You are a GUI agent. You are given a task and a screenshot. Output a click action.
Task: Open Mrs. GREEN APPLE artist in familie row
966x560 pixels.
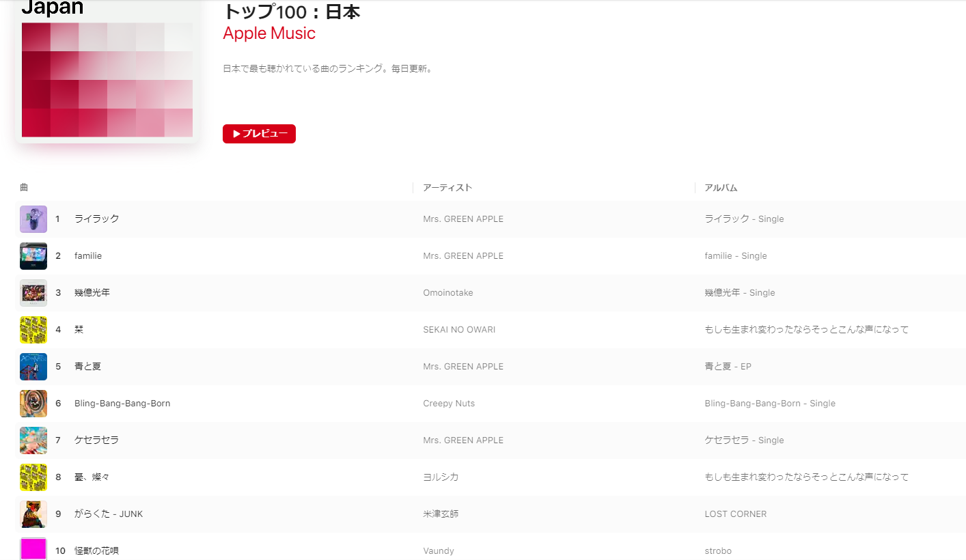coord(463,256)
